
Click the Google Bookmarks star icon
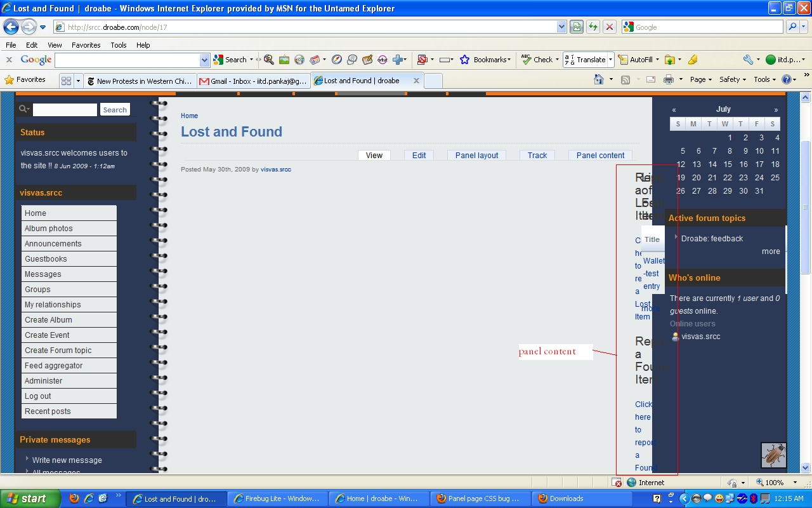tap(465, 59)
